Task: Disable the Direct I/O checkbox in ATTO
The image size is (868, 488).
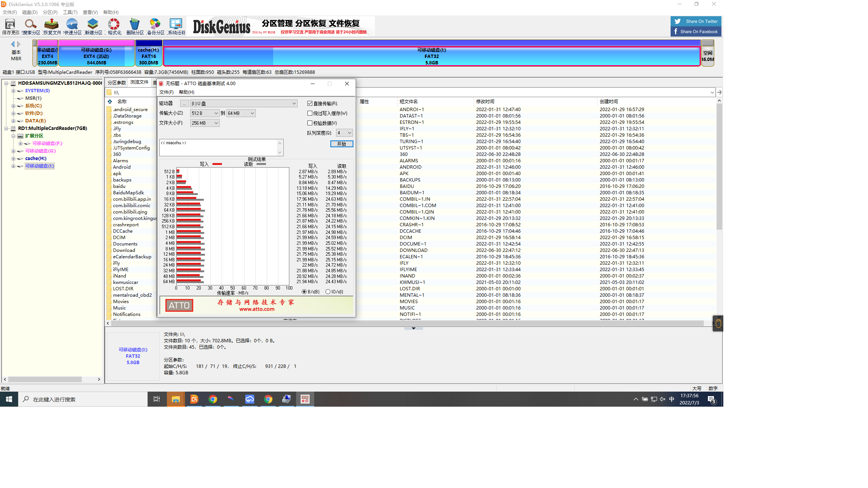Action: [x=310, y=104]
